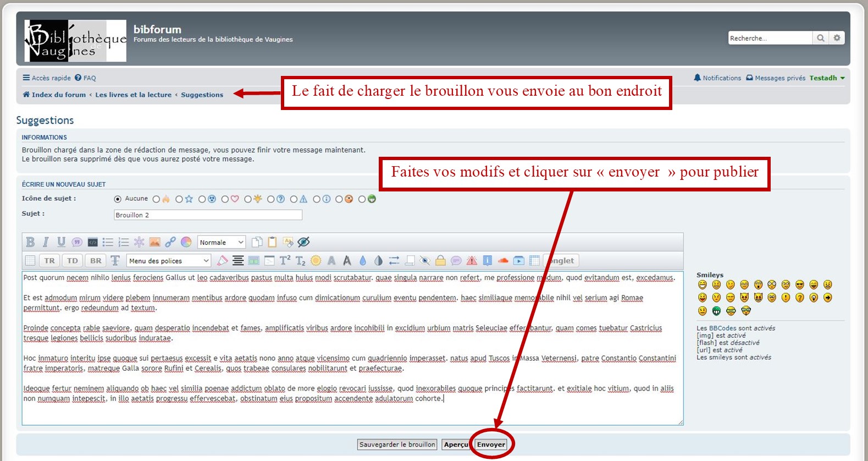Open the Accès rapide menu

tap(47, 78)
